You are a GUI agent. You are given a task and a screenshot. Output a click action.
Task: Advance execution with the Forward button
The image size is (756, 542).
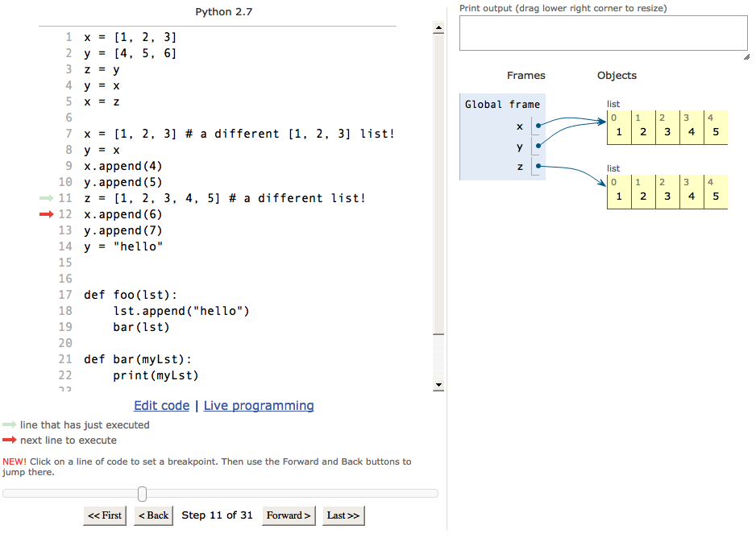click(x=289, y=515)
